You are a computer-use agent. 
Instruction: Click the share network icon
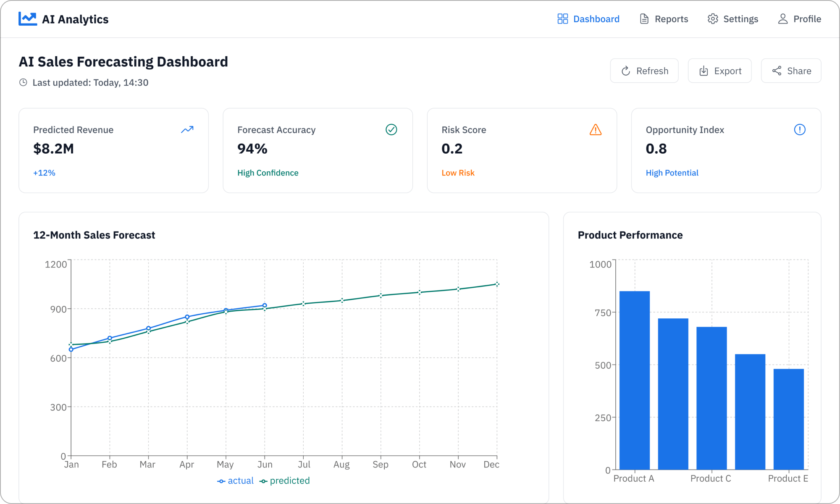pyautogui.click(x=777, y=71)
